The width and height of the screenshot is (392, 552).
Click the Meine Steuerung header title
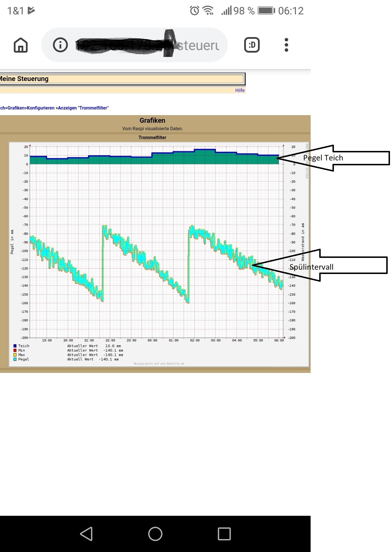pos(24,79)
